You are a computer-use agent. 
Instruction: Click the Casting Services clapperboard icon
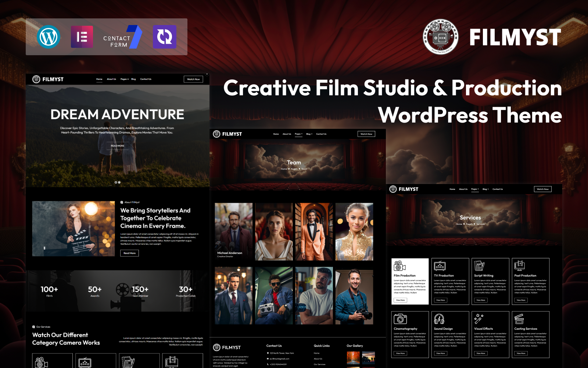(519, 319)
